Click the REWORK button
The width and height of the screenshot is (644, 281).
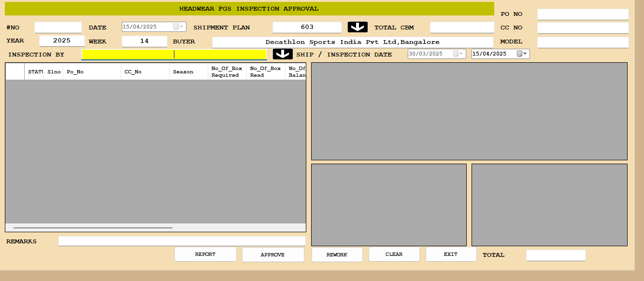click(x=337, y=254)
